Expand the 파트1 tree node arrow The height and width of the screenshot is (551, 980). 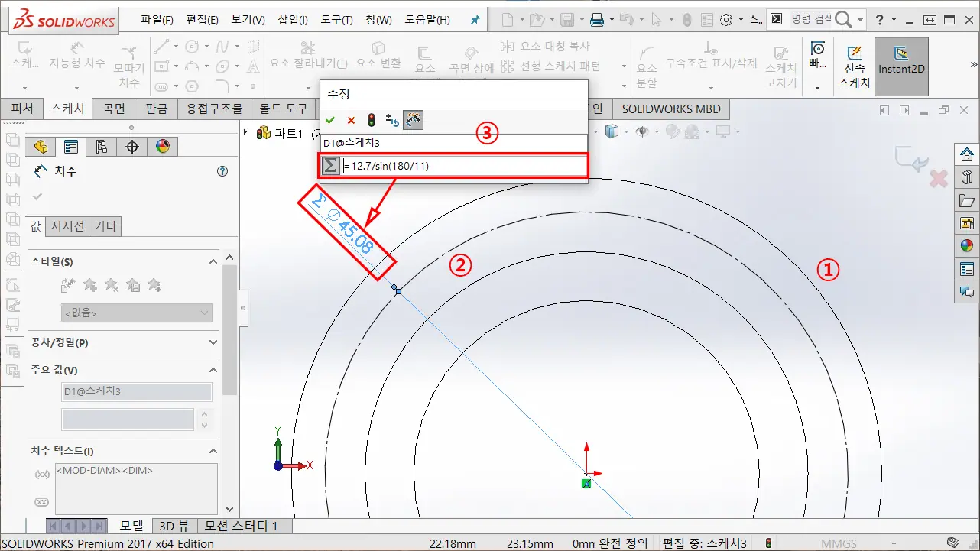(x=247, y=133)
